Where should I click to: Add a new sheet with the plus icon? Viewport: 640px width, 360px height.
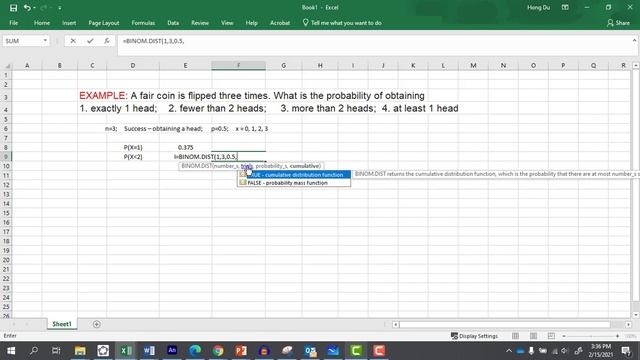97,324
